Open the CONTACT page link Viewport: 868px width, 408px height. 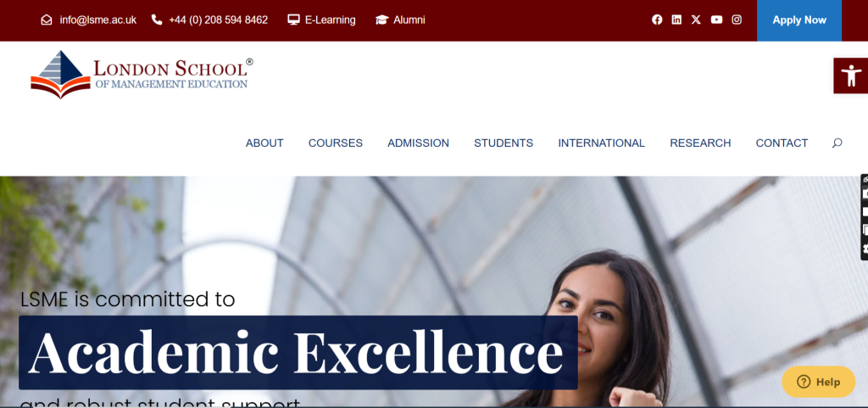pos(782,143)
